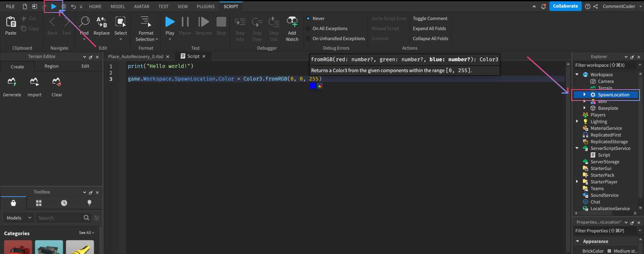Select the On All Exceptions radio option
This screenshot has height=254, width=644.
(308, 29)
